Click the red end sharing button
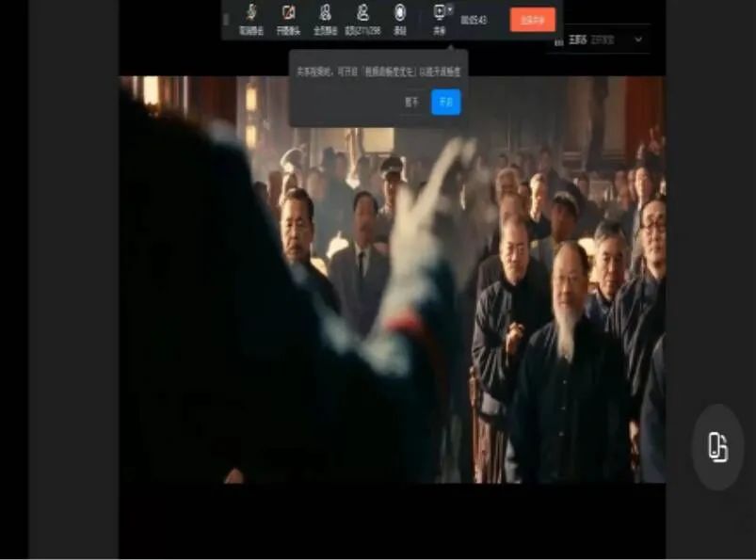 tap(533, 20)
